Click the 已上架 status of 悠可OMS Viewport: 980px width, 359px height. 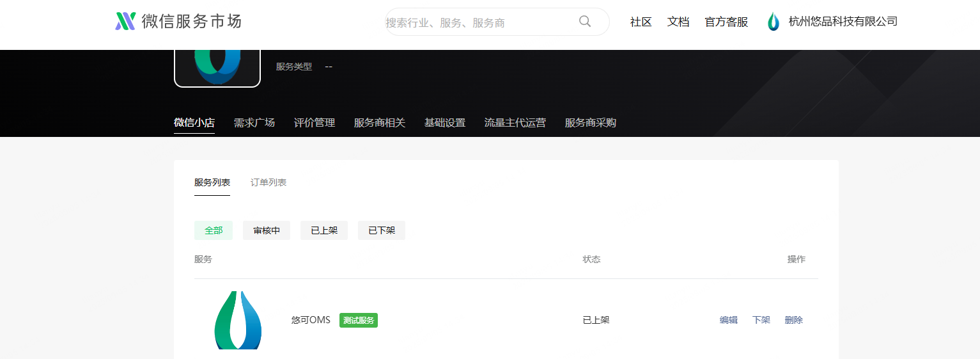point(596,320)
